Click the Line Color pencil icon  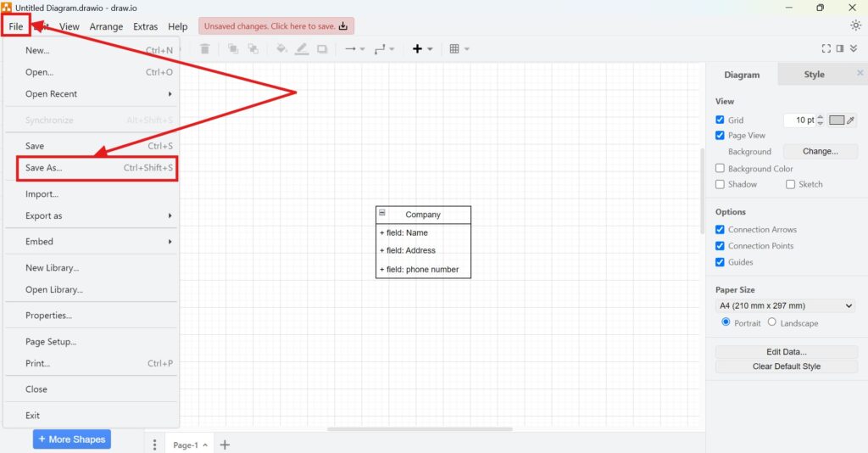click(302, 49)
